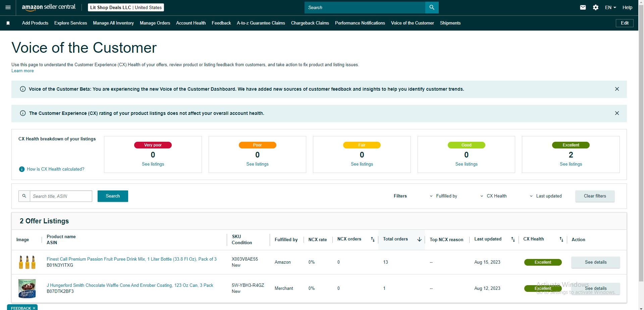The width and height of the screenshot is (644, 310).
Task: Open Performance Notifications
Action: pyautogui.click(x=360, y=23)
